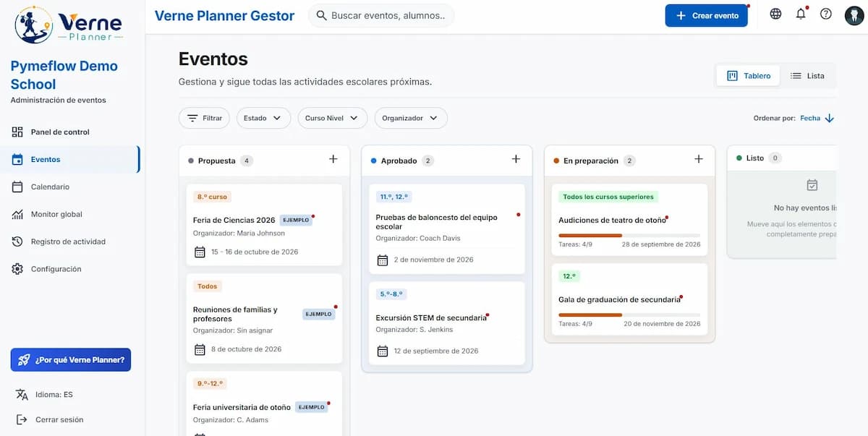The image size is (868, 436).
Task: Click the Monitor global chart icon
Action: [17, 214]
